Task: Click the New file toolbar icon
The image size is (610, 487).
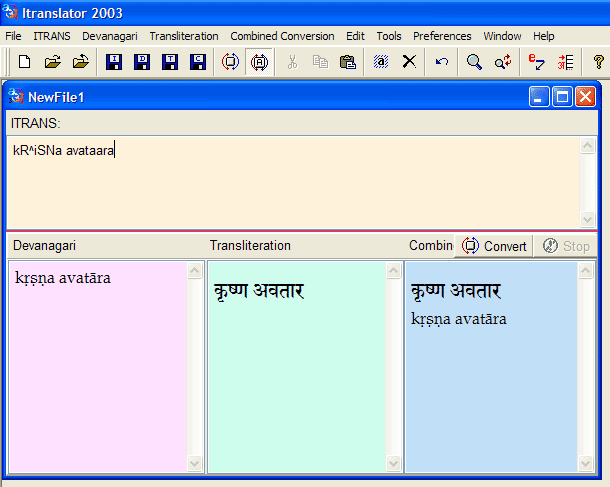Action: [24, 62]
